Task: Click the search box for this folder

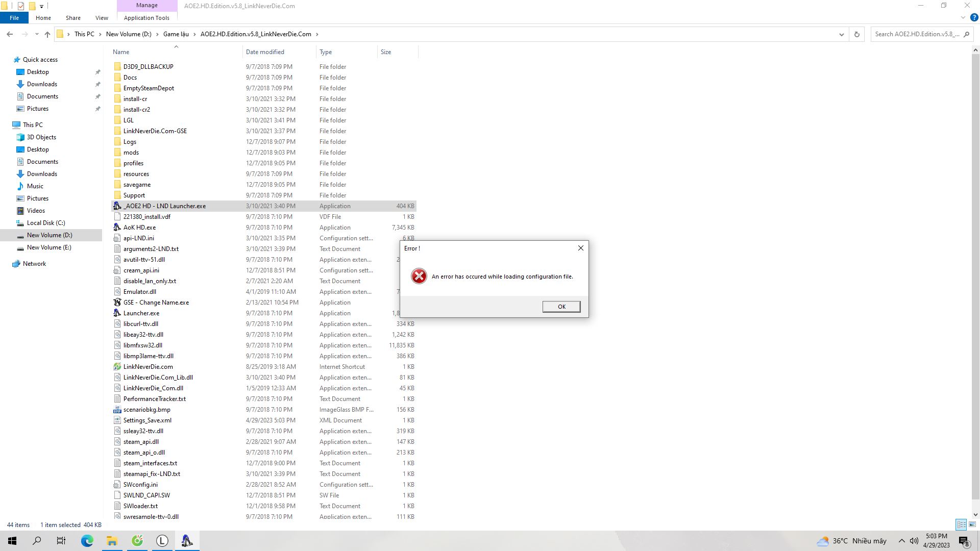Action: coord(916,34)
